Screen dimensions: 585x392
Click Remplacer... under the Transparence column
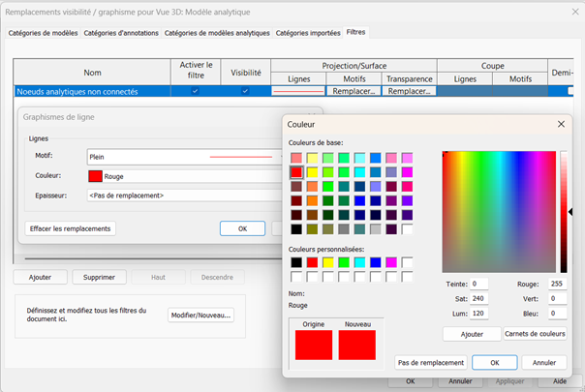[409, 91]
